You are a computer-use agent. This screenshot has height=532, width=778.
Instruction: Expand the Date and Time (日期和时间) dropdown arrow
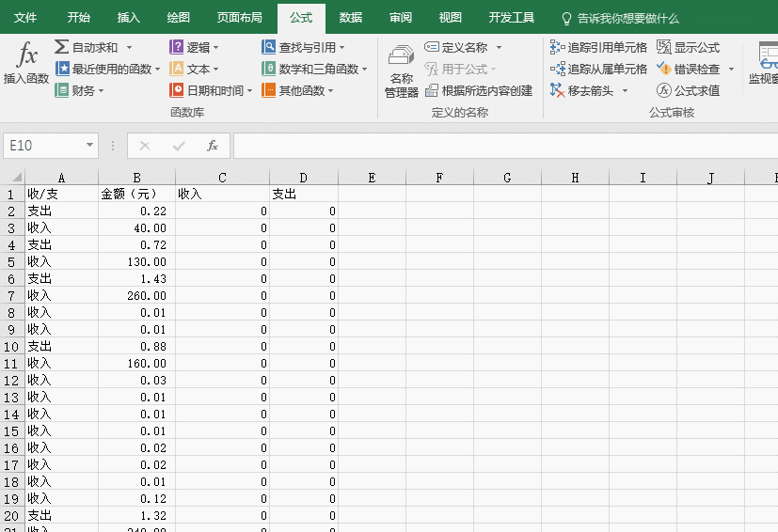click(x=249, y=91)
